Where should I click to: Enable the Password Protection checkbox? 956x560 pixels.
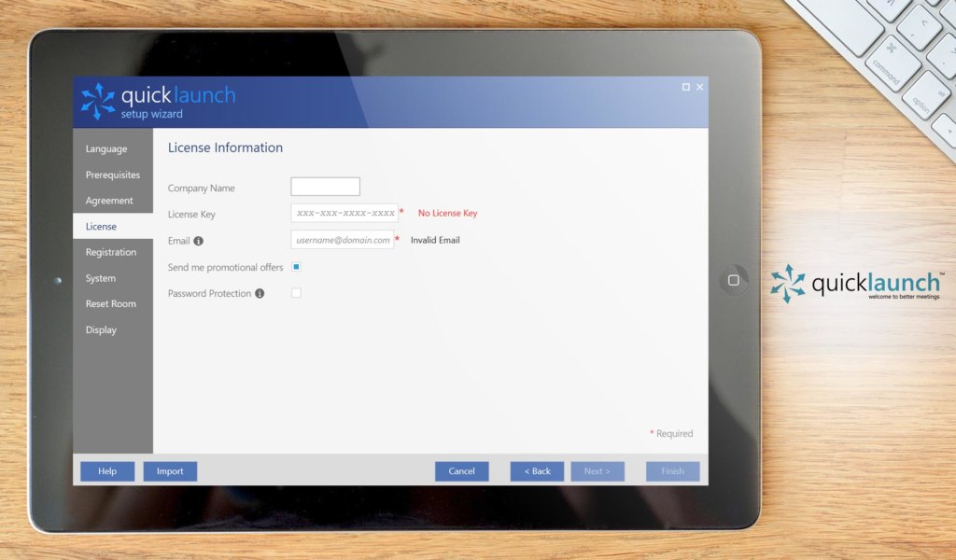(296, 293)
